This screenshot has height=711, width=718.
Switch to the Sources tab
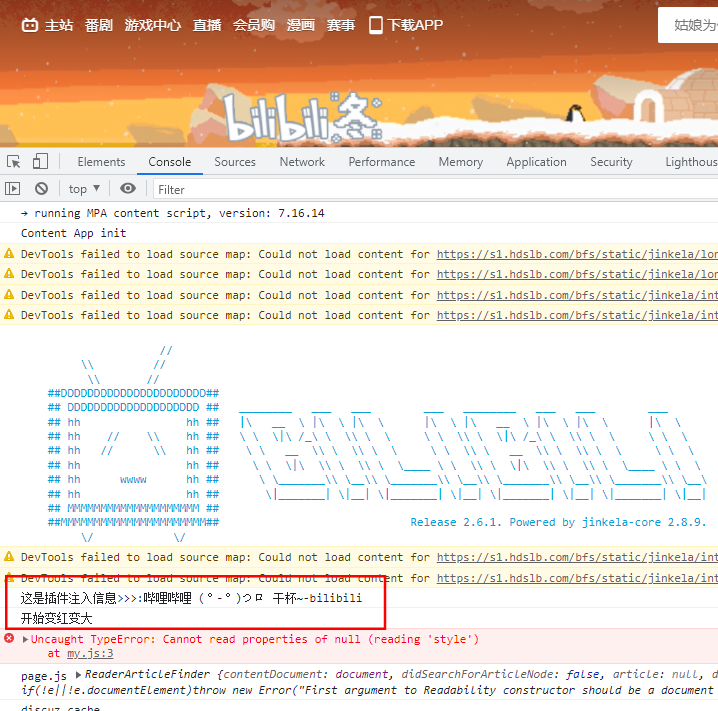click(x=235, y=162)
